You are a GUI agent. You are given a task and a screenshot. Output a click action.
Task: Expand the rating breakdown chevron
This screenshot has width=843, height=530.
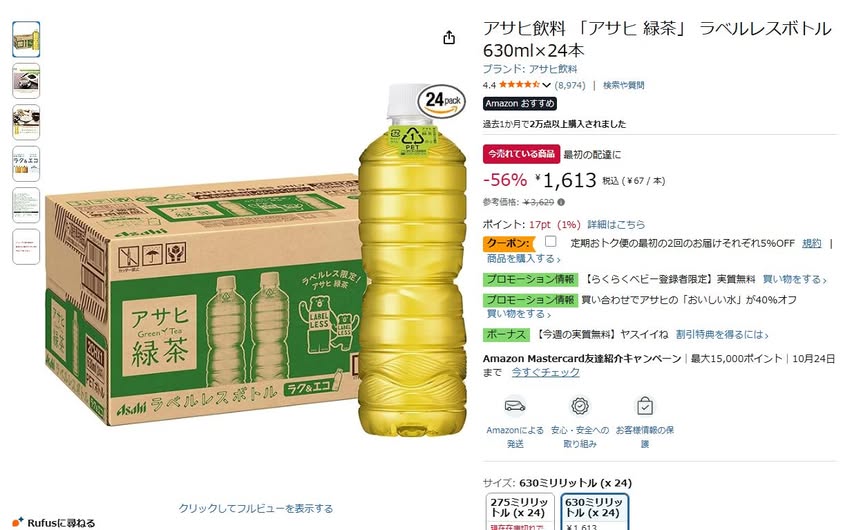click(x=547, y=85)
